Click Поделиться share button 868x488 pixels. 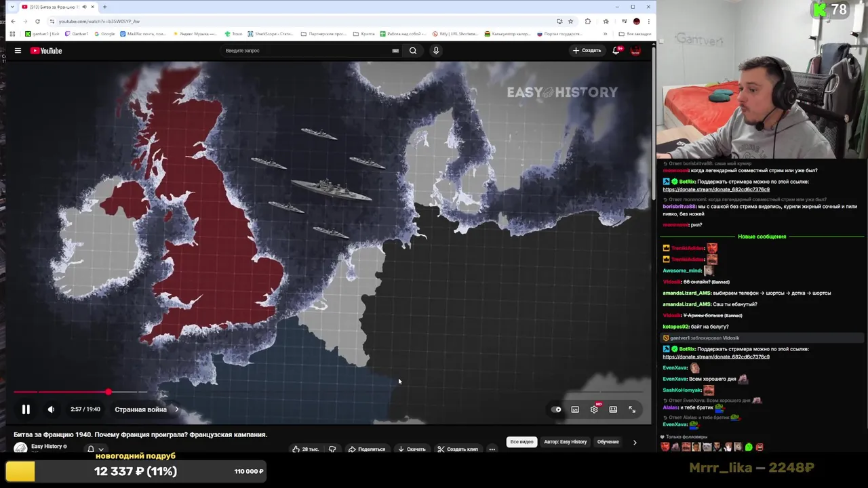click(367, 449)
